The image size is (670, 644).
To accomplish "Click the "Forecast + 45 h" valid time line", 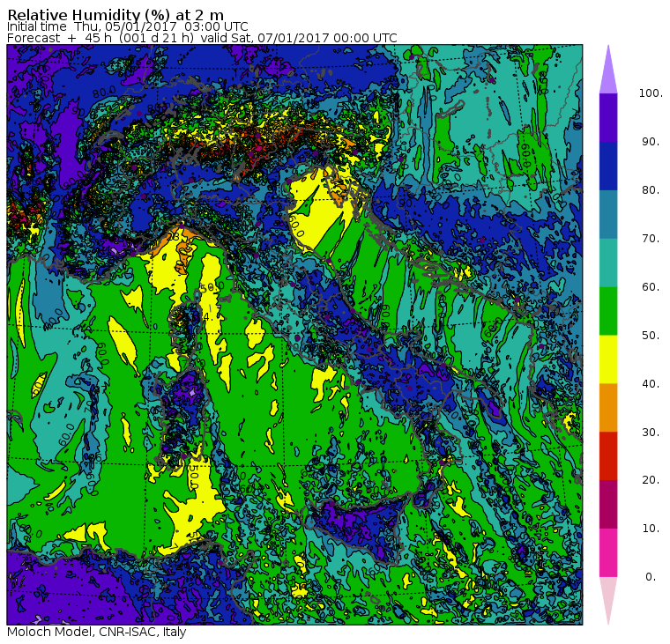I will 202,38.
